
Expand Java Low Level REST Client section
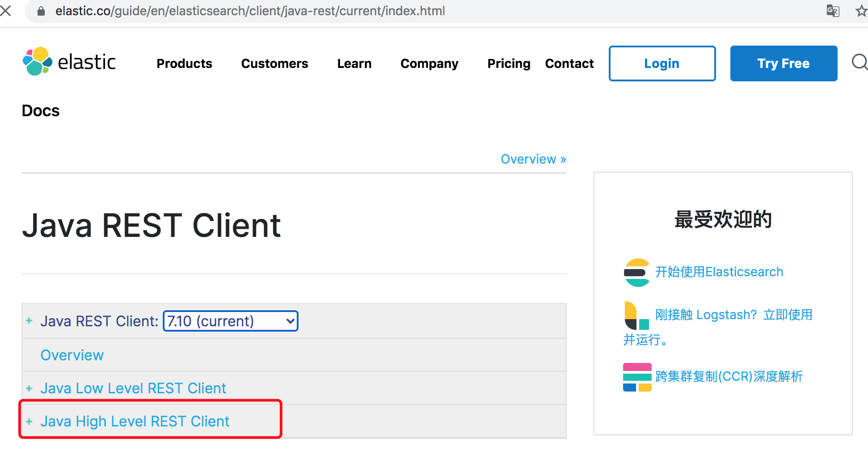[x=29, y=388]
